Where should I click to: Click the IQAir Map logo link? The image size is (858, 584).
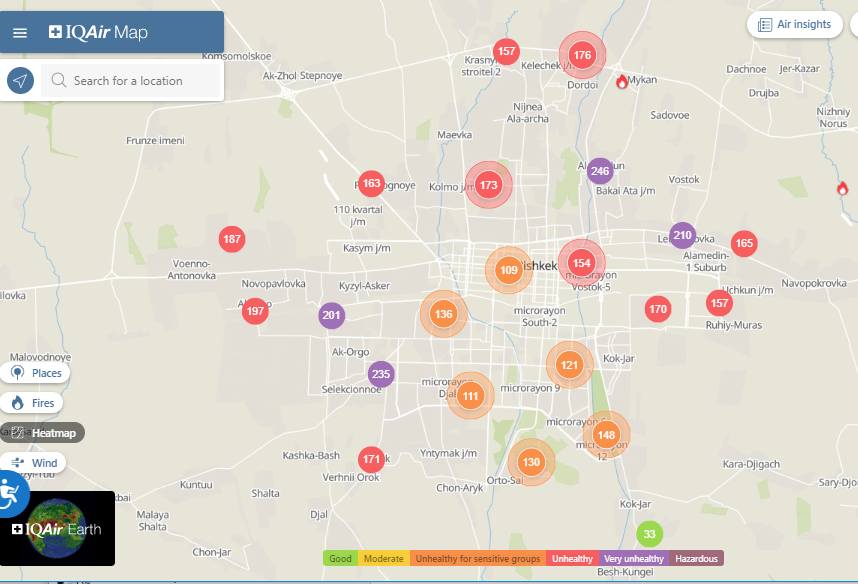click(98, 33)
